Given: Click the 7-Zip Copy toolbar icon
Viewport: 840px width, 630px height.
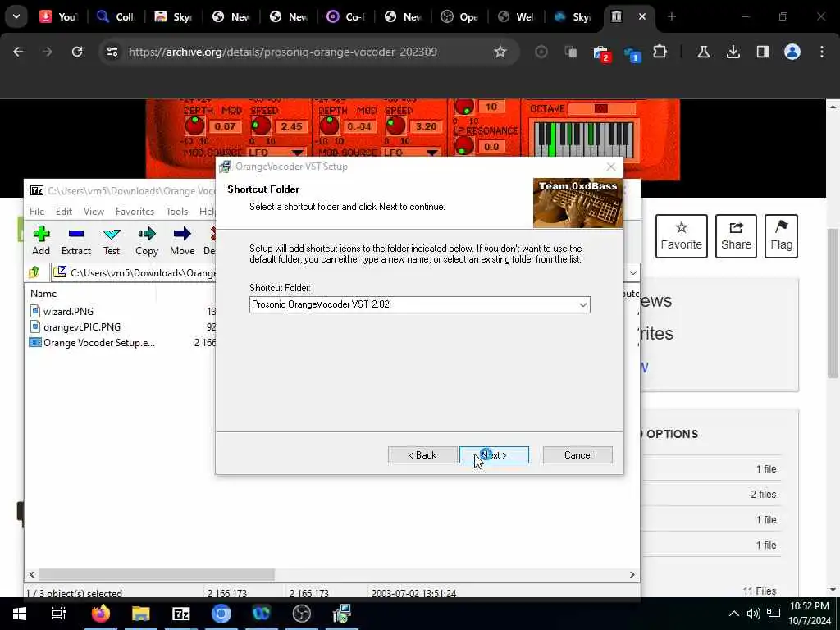Looking at the screenshot, I should tap(147, 240).
